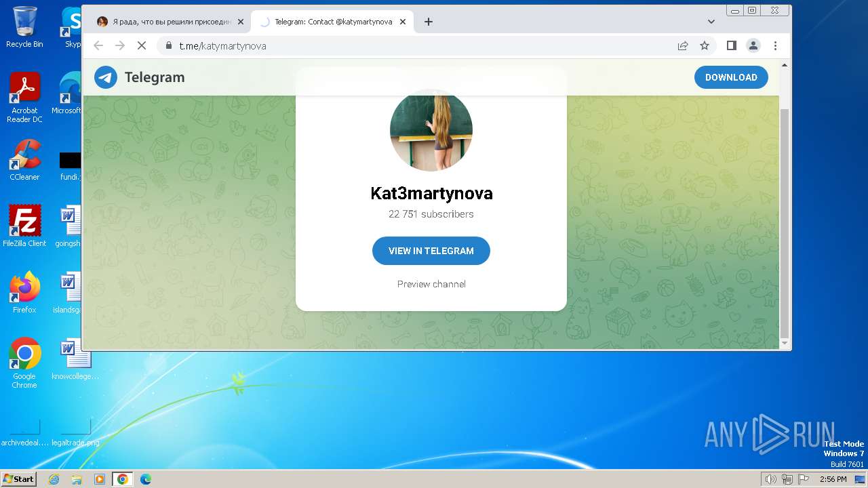Click the volume speaker tray icon
Viewport: 868px width, 488px height.
tap(770, 479)
